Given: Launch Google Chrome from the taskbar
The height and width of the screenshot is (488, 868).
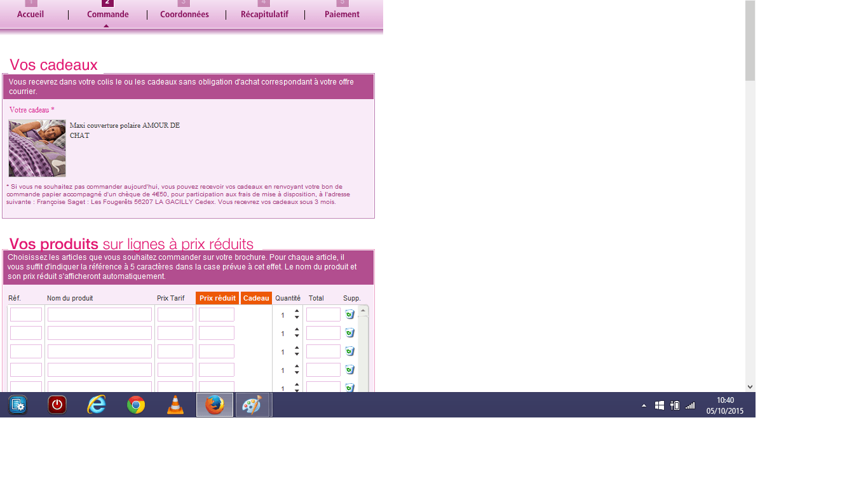Looking at the screenshot, I should (x=136, y=405).
